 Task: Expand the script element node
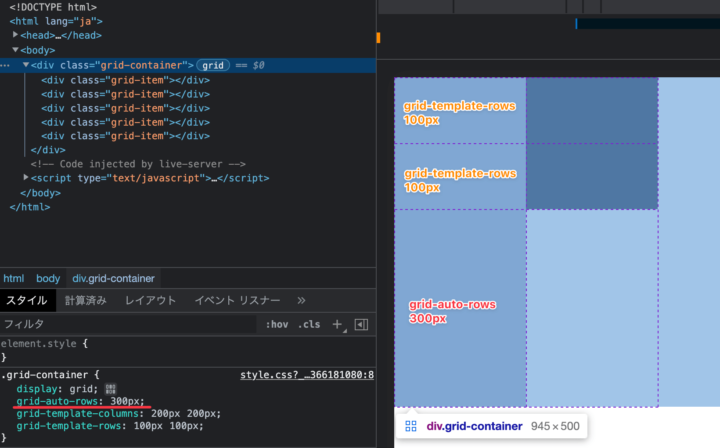(26, 178)
